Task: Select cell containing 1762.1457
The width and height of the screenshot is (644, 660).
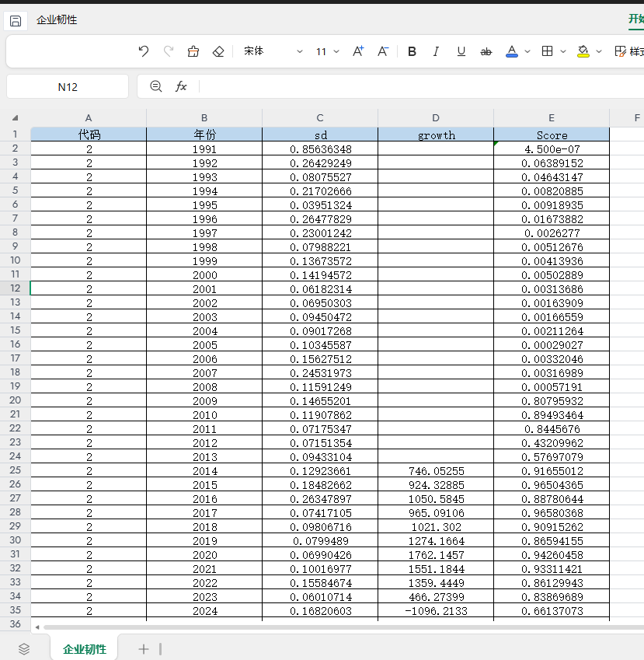Action: tap(435, 555)
